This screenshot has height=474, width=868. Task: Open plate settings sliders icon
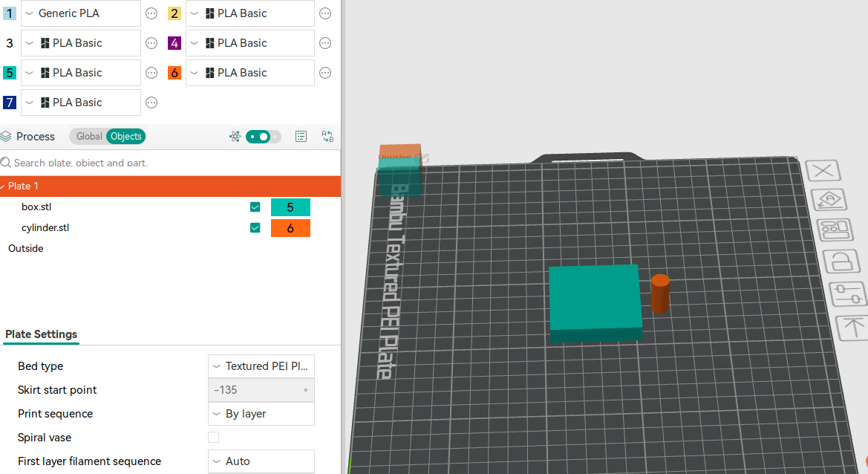coord(848,293)
